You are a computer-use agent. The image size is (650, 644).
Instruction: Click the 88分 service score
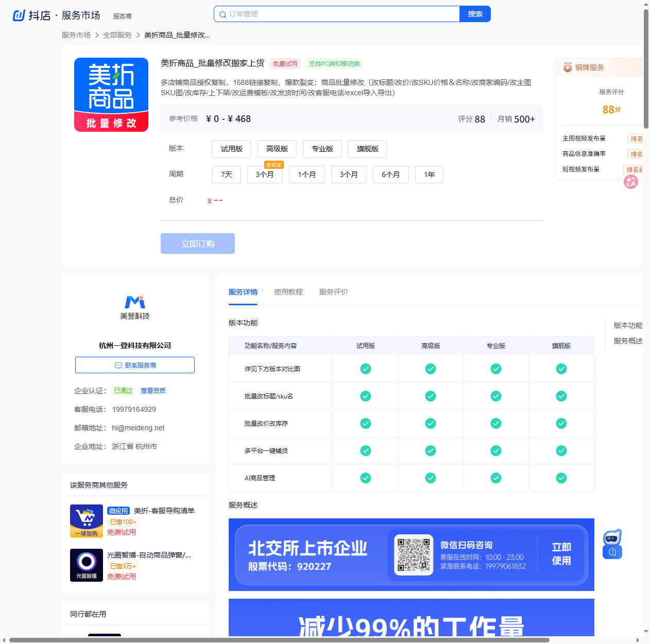click(x=611, y=110)
